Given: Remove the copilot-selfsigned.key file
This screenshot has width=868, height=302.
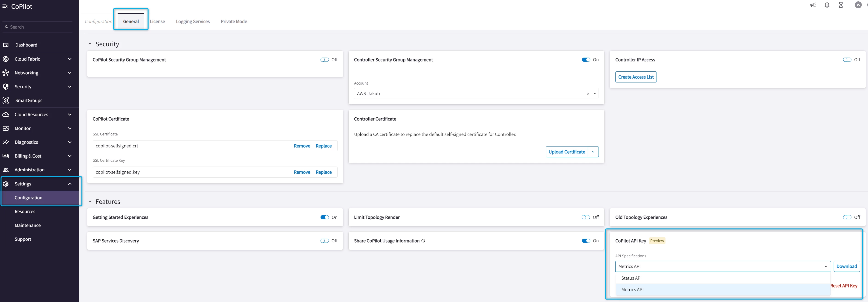Looking at the screenshot, I should pos(302,172).
